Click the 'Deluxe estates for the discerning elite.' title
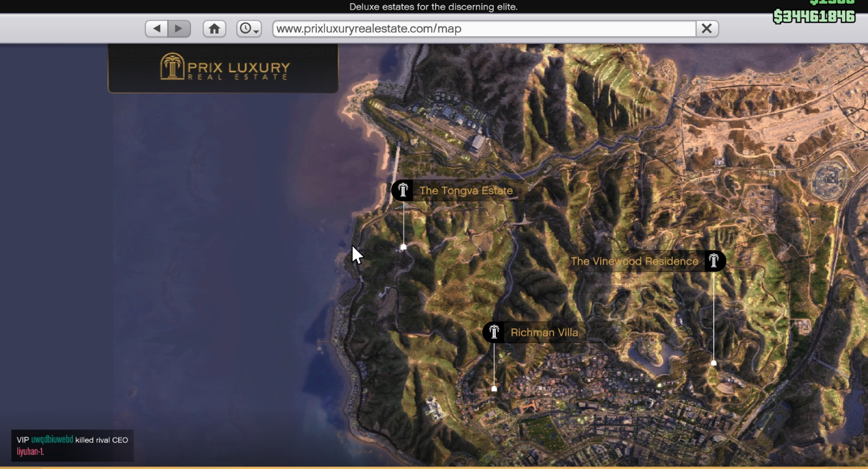868x469 pixels. (433, 7)
